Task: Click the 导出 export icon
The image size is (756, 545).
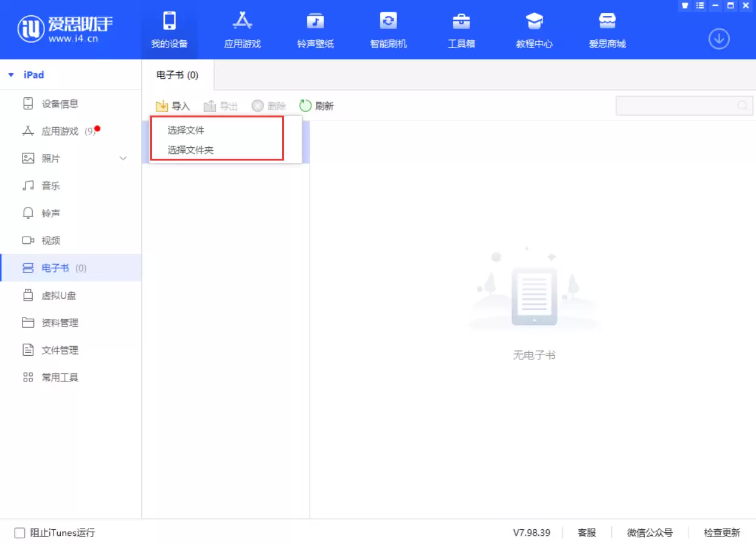Action: click(210, 106)
